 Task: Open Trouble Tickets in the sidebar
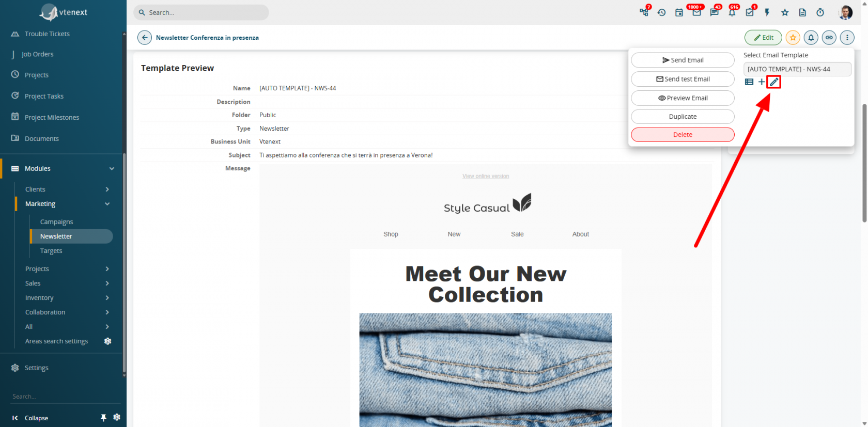click(47, 34)
